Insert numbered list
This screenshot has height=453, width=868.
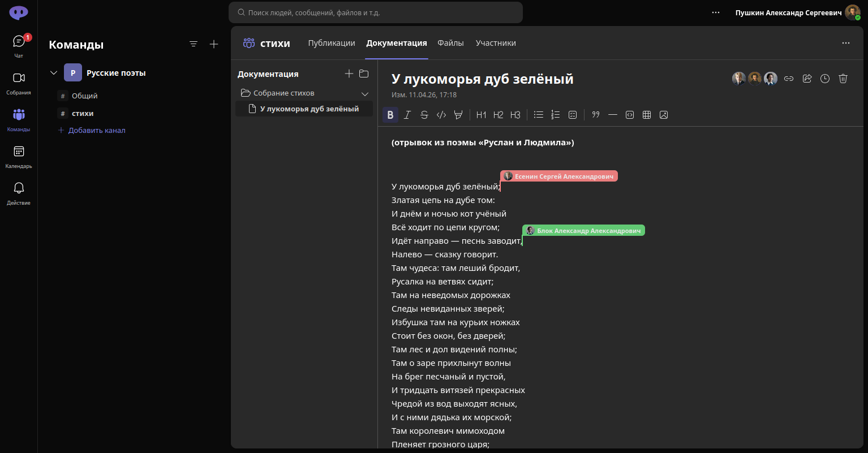pos(556,115)
